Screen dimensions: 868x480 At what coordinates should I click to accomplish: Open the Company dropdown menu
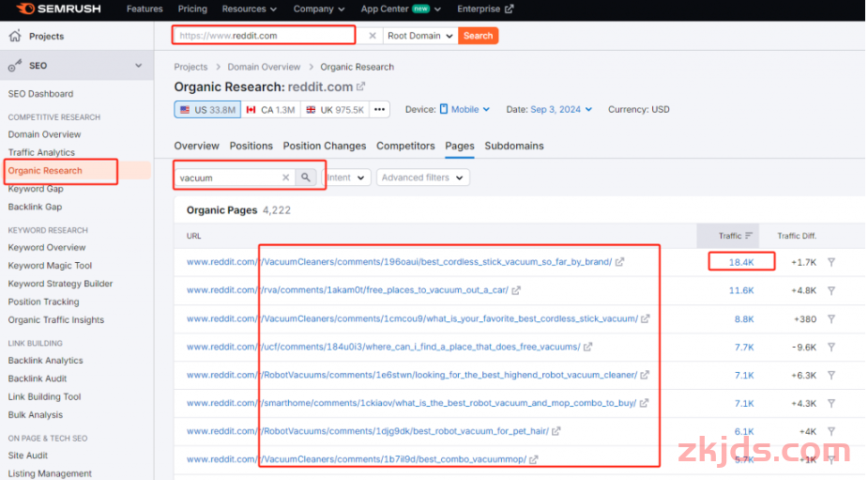point(319,8)
